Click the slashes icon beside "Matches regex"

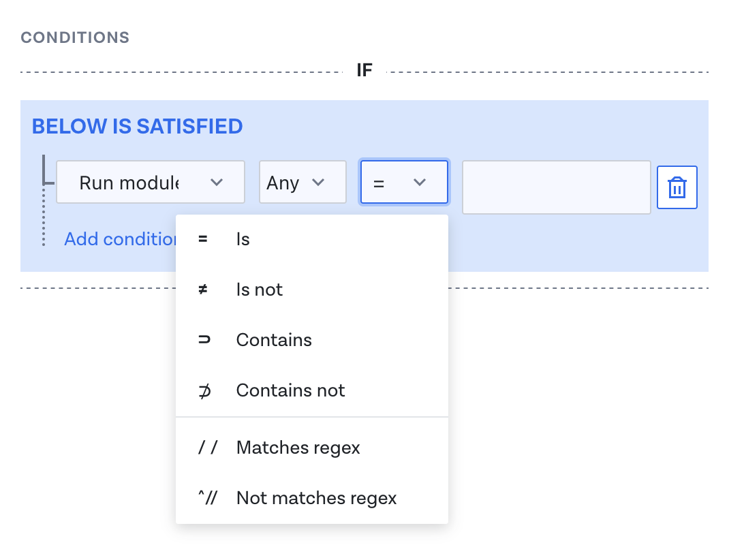pyautogui.click(x=208, y=448)
